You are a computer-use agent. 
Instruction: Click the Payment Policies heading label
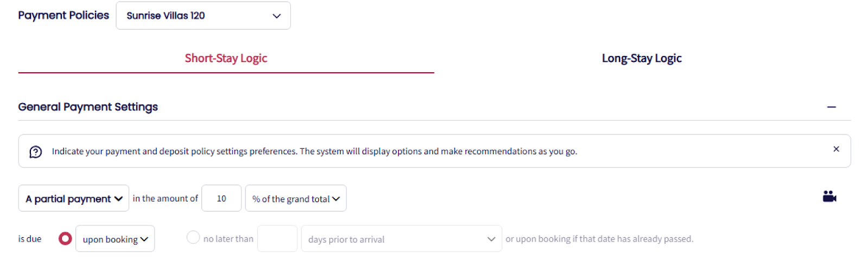pyautogui.click(x=63, y=15)
